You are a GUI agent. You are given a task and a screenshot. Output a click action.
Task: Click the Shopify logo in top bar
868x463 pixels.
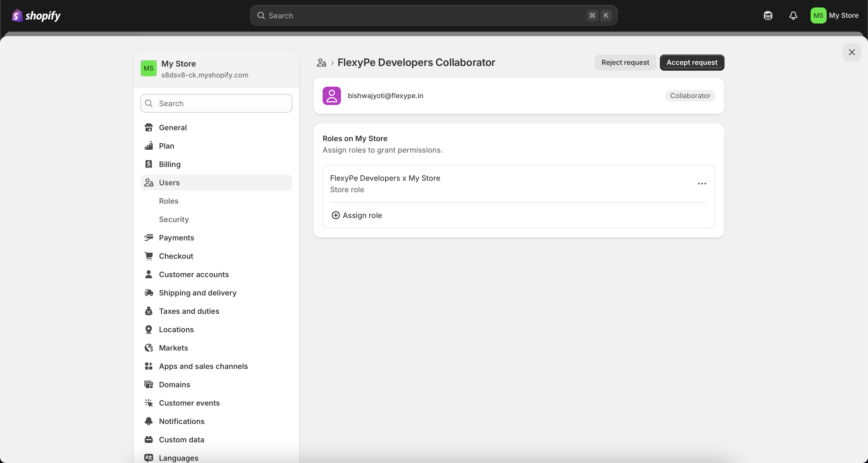click(36, 15)
